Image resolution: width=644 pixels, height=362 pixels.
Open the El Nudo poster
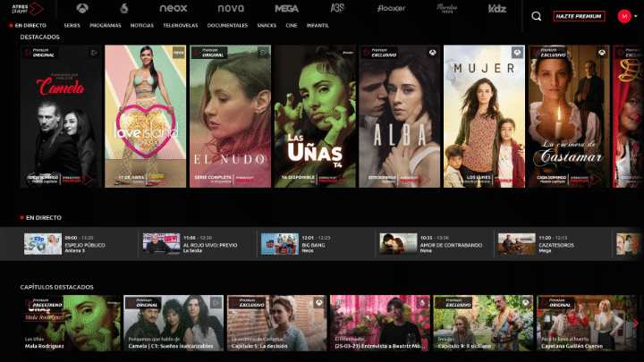pyautogui.click(x=230, y=116)
